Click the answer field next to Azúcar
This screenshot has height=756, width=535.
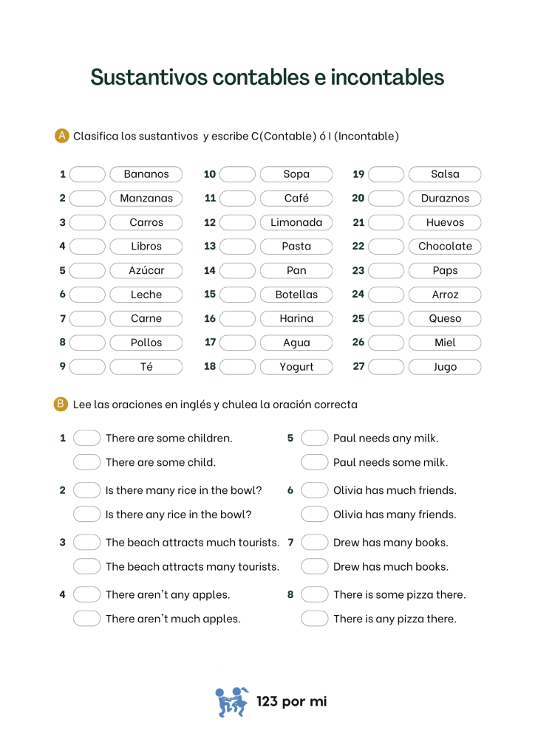click(x=88, y=270)
